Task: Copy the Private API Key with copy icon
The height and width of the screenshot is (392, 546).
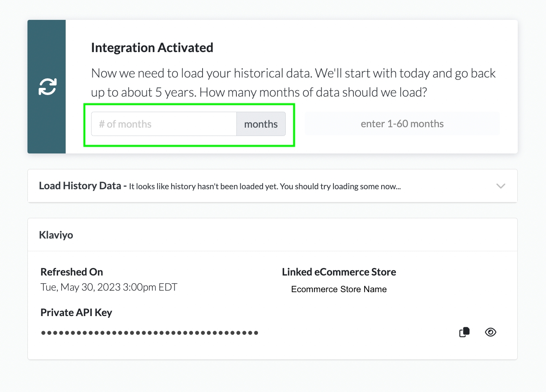Action: coord(464,332)
